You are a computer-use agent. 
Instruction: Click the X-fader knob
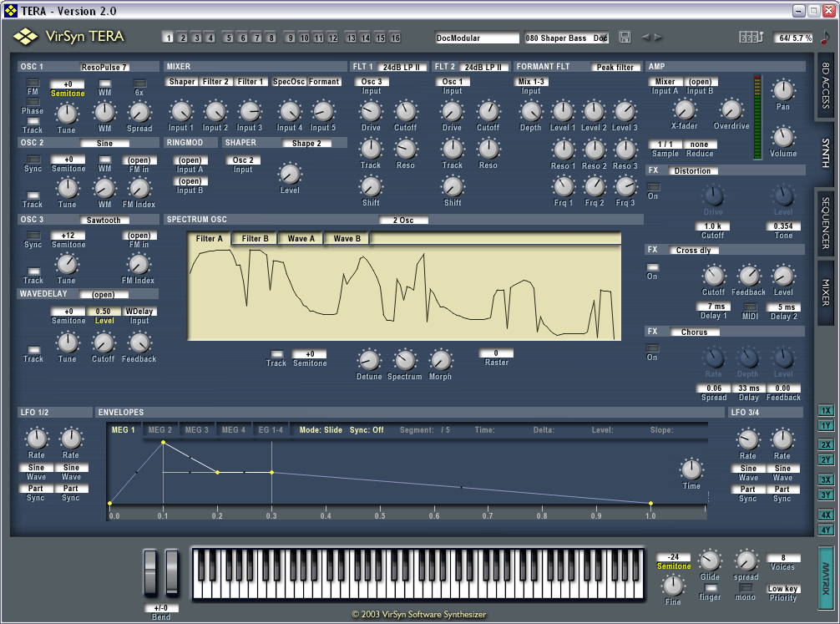click(x=685, y=110)
